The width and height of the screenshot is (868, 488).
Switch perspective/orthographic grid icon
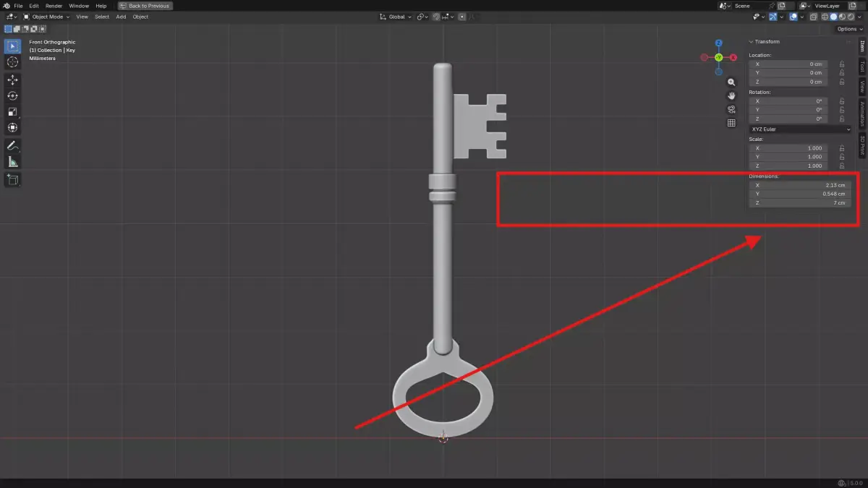point(731,123)
